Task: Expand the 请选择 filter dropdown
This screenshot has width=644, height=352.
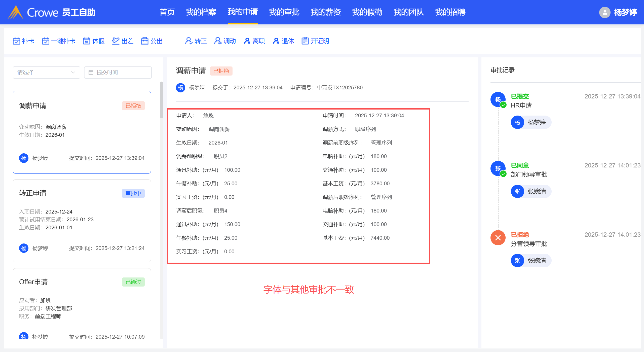Action: click(x=47, y=73)
